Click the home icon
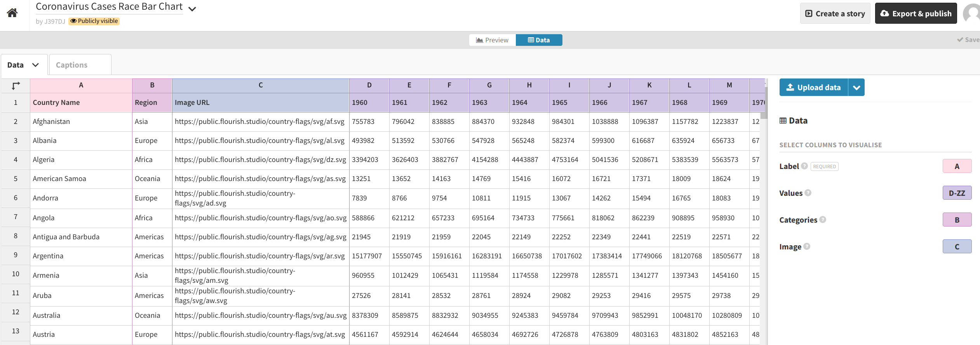 click(x=12, y=13)
